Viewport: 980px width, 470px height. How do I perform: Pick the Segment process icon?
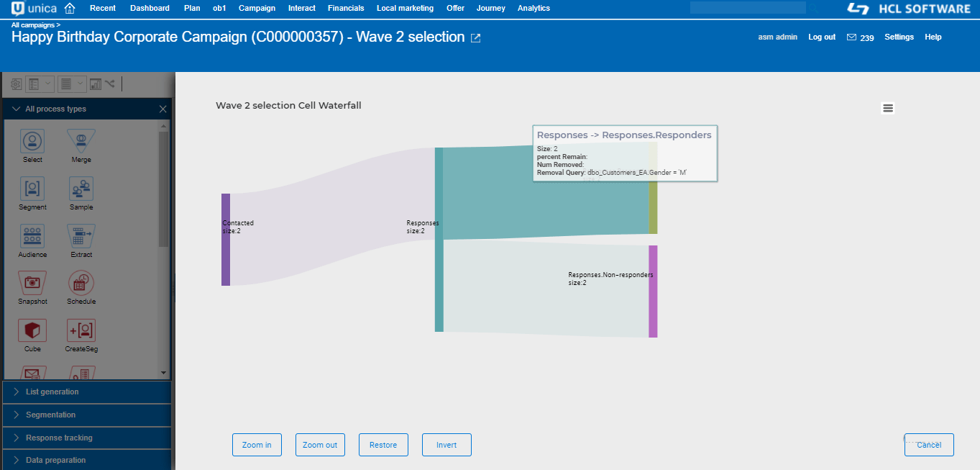coord(32,189)
